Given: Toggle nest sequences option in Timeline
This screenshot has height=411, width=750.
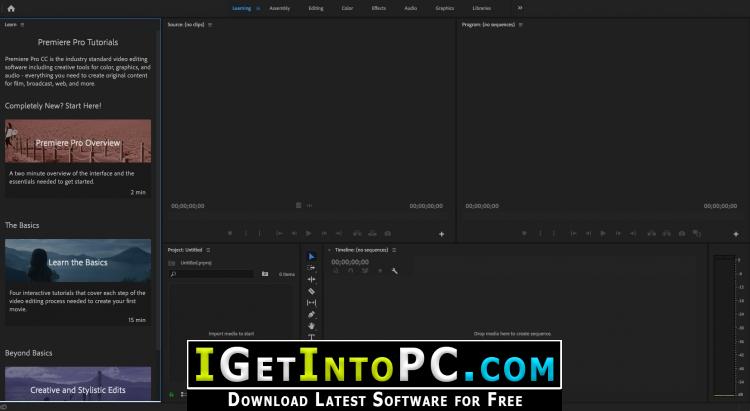Looking at the screenshot, I should 336,271.
